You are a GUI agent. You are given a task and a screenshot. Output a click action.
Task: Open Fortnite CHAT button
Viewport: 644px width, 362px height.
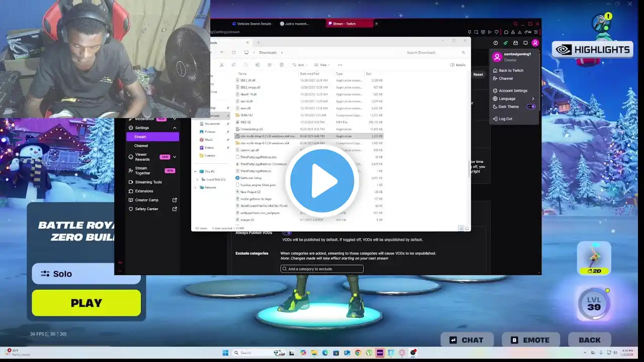pyautogui.click(x=466, y=340)
